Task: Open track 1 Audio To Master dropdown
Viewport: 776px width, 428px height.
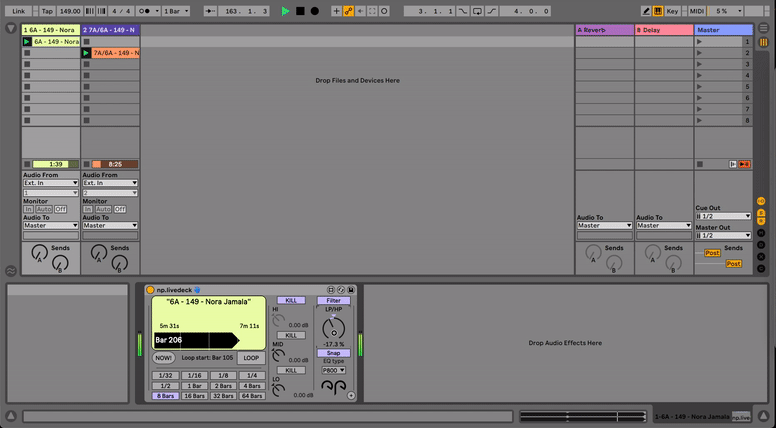Action: coord(51,226)
